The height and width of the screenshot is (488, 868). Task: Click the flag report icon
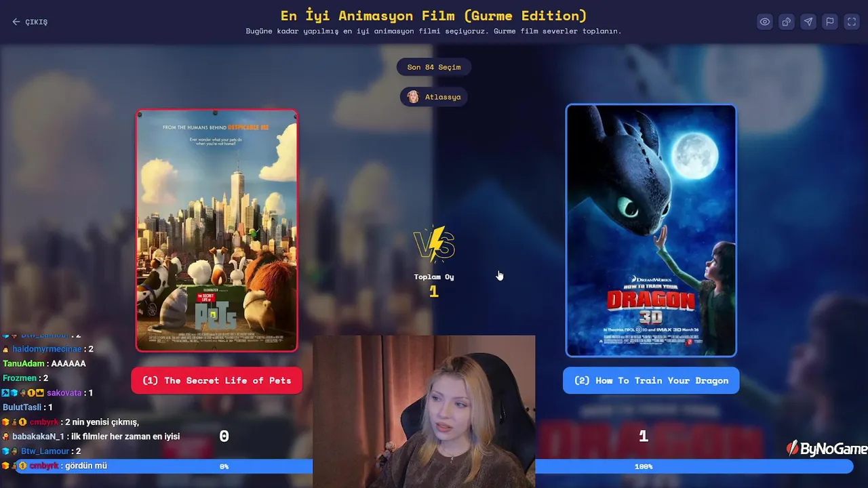tap(830, 22)
